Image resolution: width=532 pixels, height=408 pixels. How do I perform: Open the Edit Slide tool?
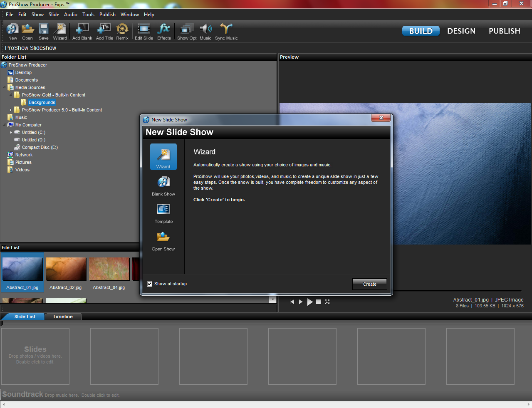(x=144, y=32)
